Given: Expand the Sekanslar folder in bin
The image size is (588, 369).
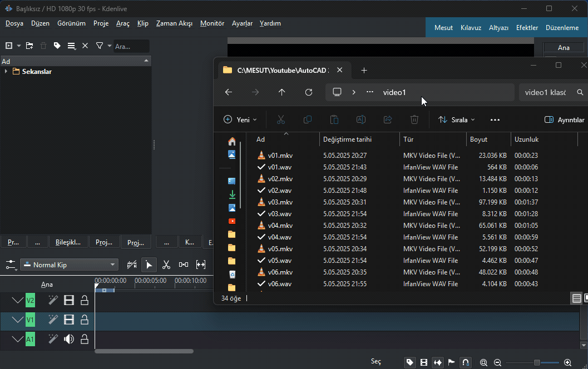Looking at the screenshot, I should pyautogui.click(x=6, y=71).
